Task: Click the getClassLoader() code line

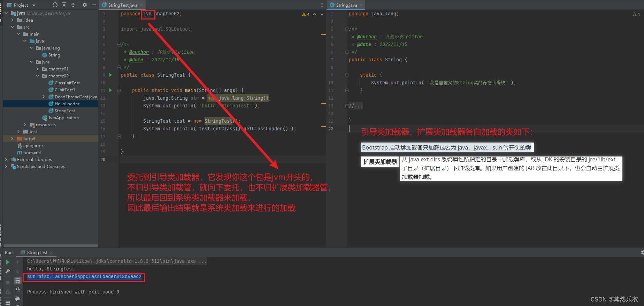Action: [220, 129]
